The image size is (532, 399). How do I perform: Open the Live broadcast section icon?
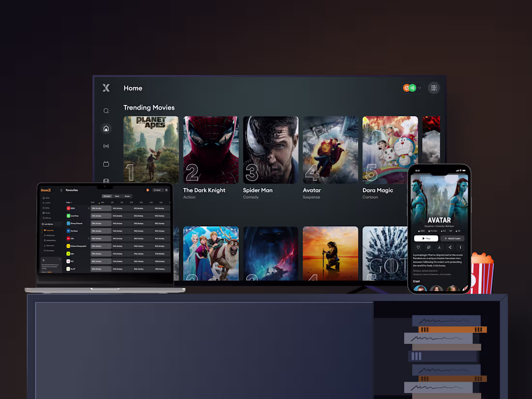(x=106, y=146)
